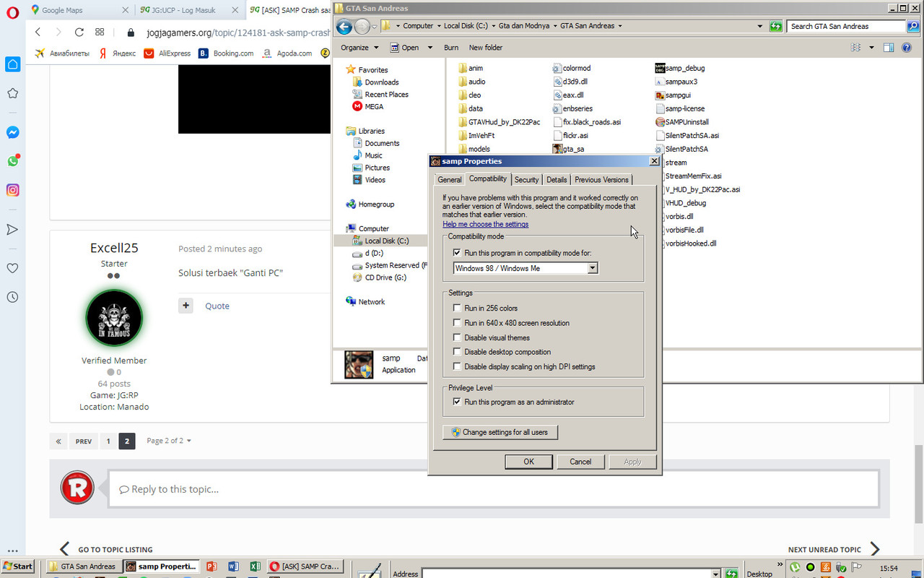Open the Page 2 of 2 dropdown
Viewport: 924px width, 578px height.
169,441
